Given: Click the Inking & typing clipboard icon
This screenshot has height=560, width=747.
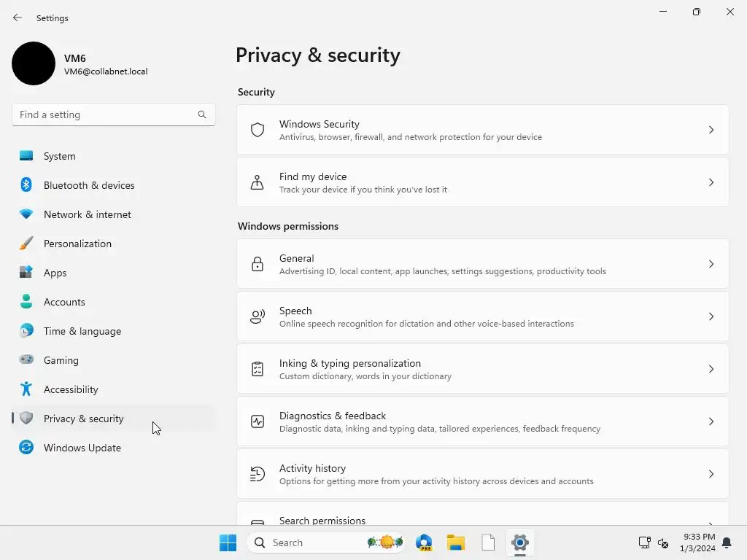Looking at the screenshot, I should pyautogui.click(x=258, y=369).
